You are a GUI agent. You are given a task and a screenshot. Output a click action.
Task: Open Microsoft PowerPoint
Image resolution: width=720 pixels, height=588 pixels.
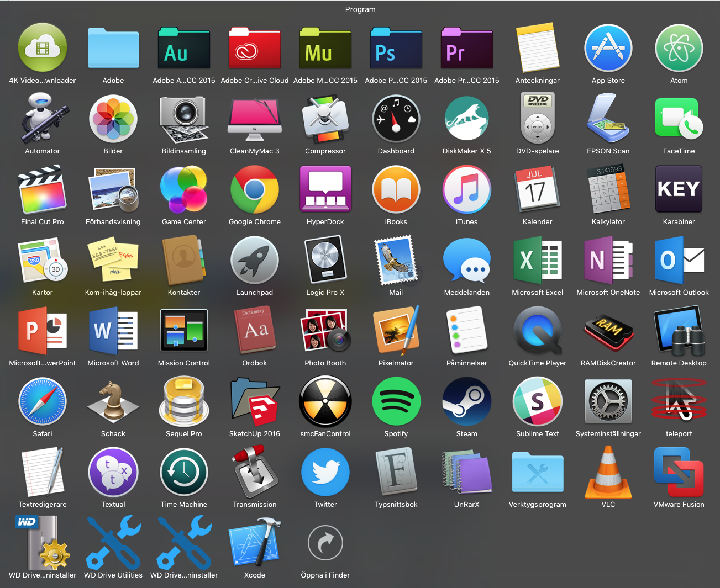(43, 330)
